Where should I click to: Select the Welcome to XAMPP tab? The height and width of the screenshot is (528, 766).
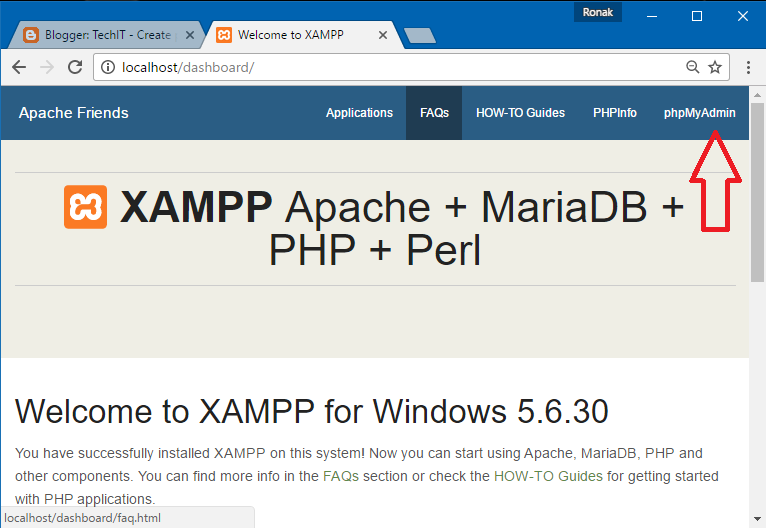pos(303,35)
